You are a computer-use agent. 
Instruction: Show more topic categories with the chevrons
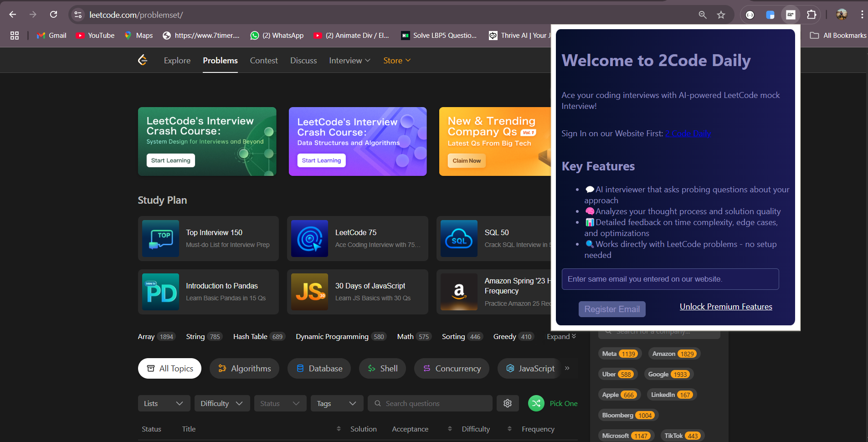567,368
